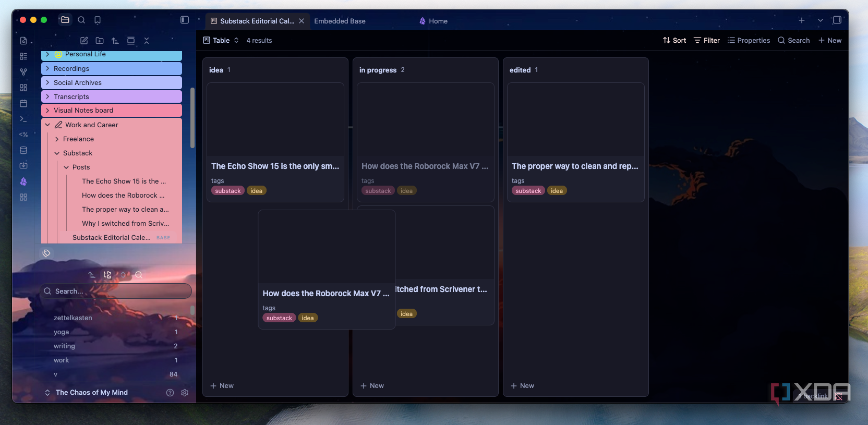The height and width of the screenshot is (425, 868).
Task: Toggle the left sidebar visibility
Action: (x=185, y=20)
